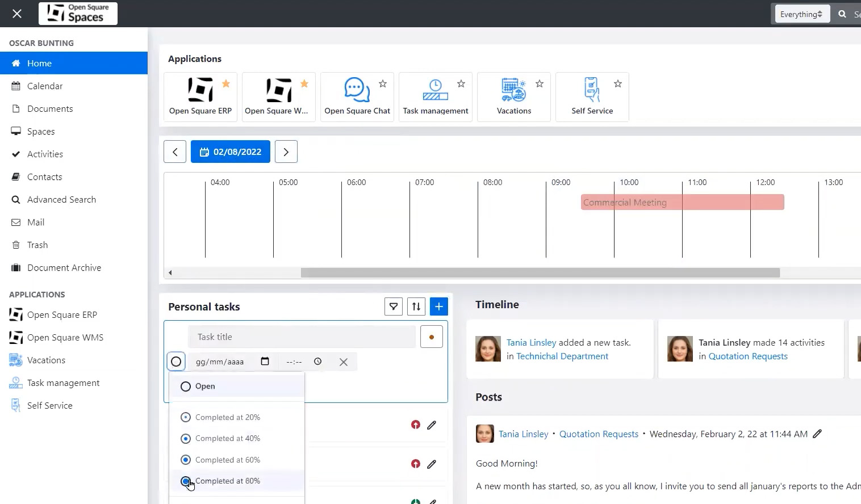Favorite Self Service star

[618, 84]
